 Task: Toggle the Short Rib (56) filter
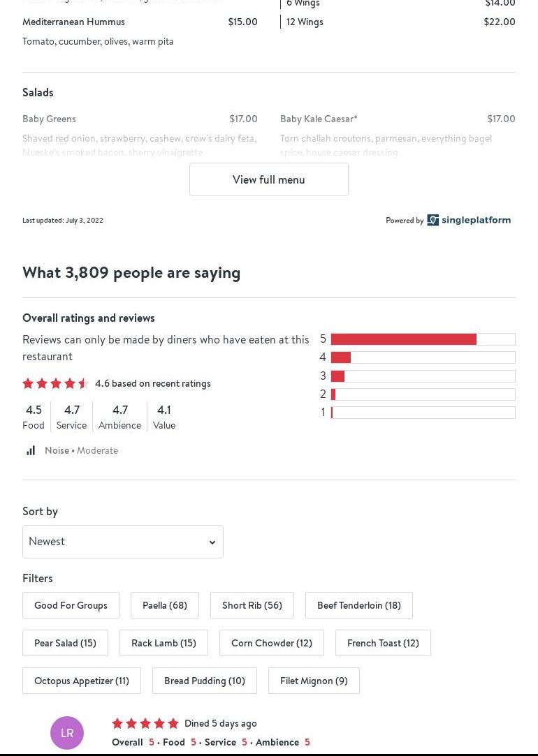pyautogui.click(x=252, y=605)
